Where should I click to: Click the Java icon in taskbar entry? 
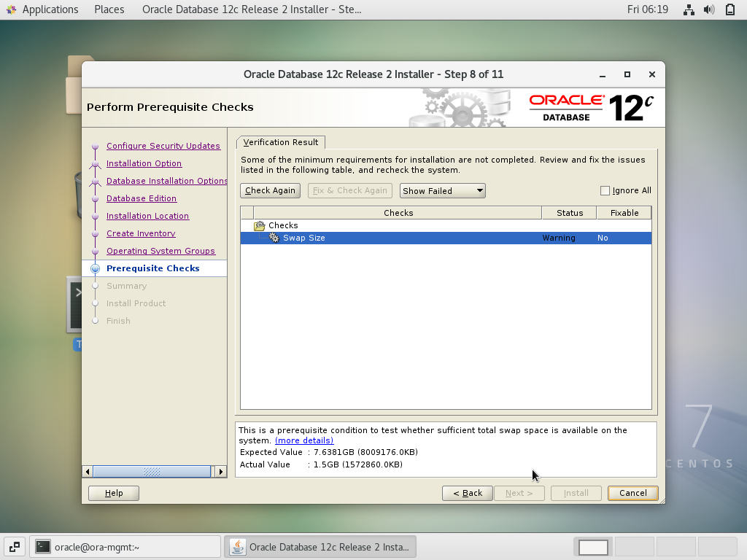(x=238, y=547)
